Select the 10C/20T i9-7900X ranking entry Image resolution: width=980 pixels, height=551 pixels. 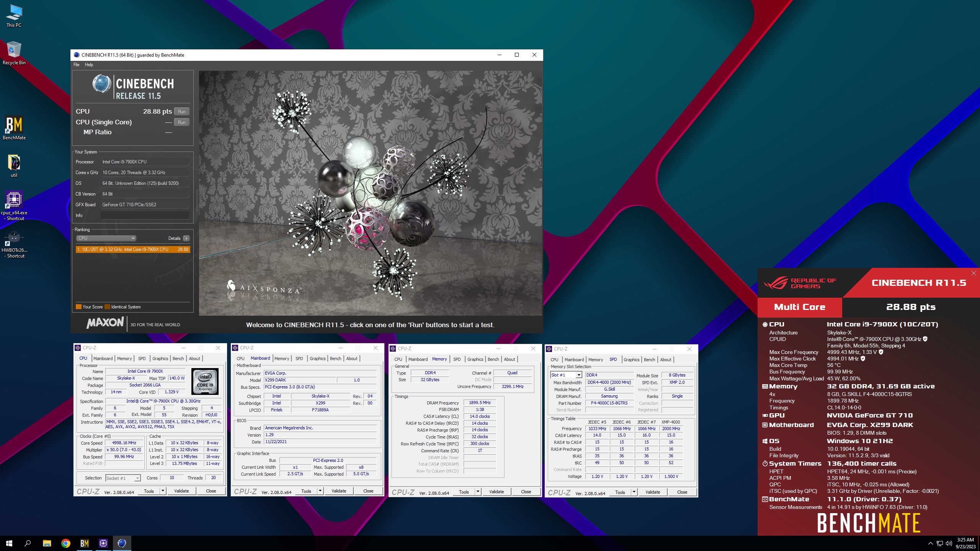point(133,249)
